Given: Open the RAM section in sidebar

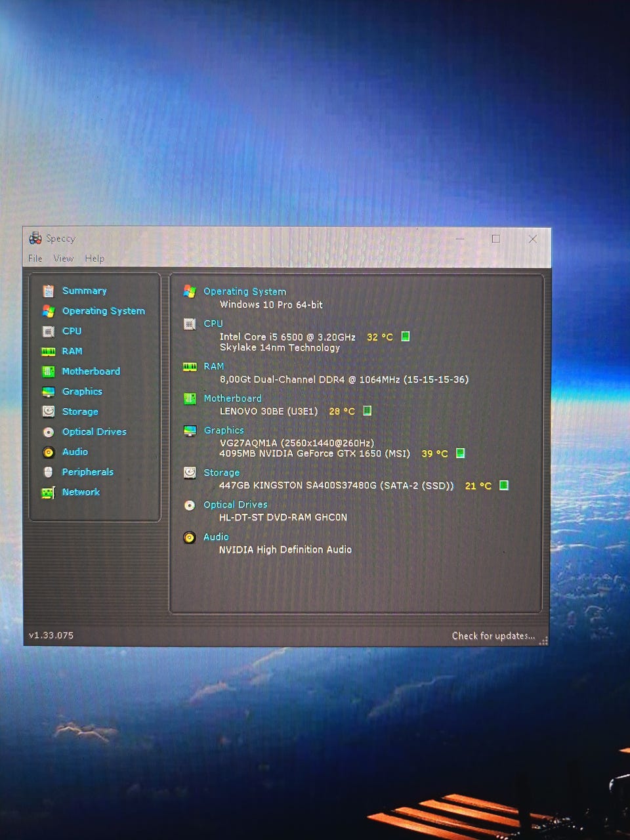Looking at the screenshot, I should tap(72, 351).
